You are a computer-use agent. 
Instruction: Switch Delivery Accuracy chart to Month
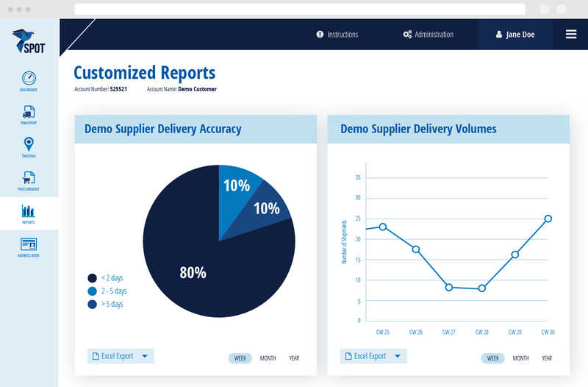(x=268, y=358)
